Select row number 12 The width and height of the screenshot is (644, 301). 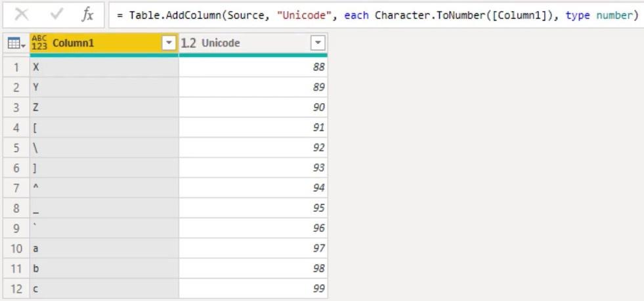tap(16, 289)
